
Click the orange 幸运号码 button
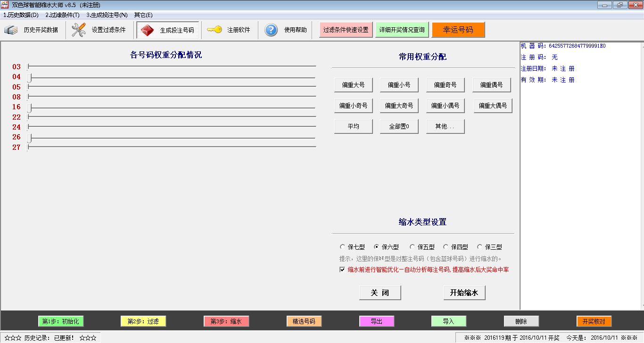458,30
